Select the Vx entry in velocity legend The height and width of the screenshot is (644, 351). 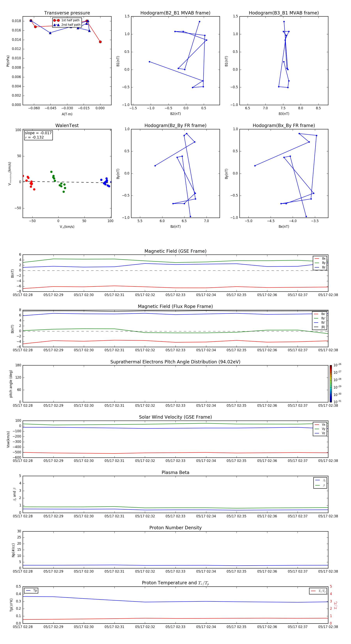(x=320, y=424)
